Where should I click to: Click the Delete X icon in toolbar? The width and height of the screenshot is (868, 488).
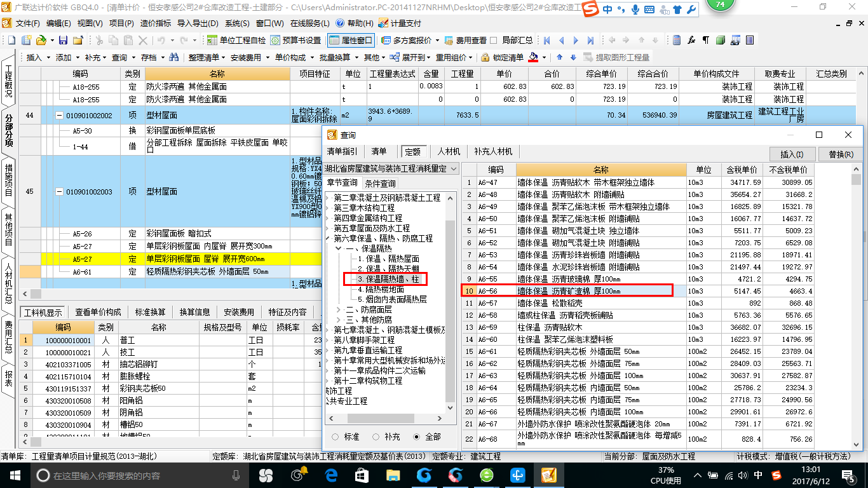(143, 40)
